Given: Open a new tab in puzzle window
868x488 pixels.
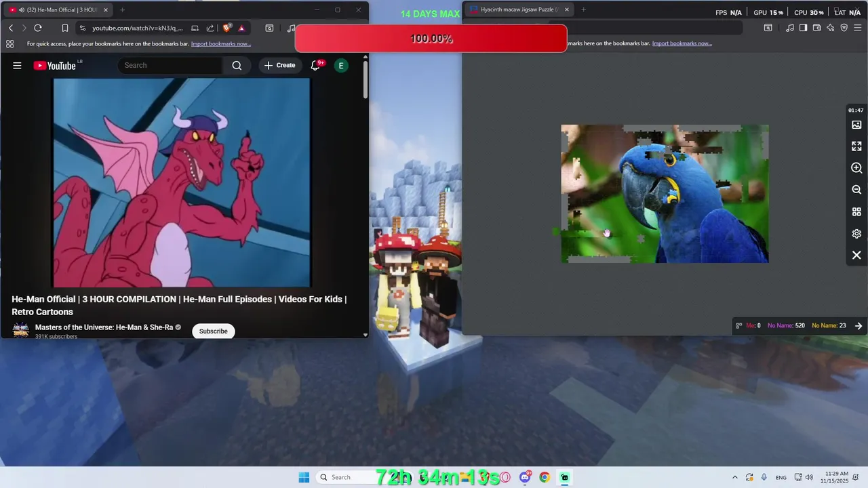Looking at the screenshot, I should pyautogui.click(x=583, y=9).
